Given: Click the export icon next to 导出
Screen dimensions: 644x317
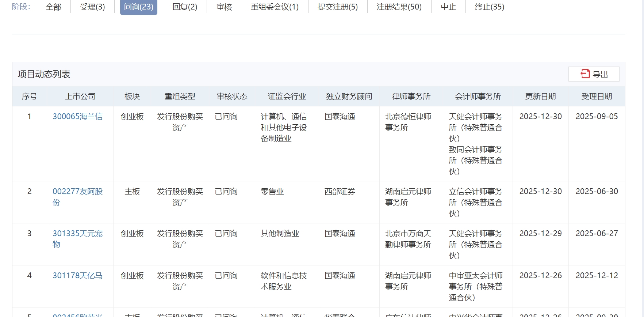Looking at the screenshot, I should 585,74.
